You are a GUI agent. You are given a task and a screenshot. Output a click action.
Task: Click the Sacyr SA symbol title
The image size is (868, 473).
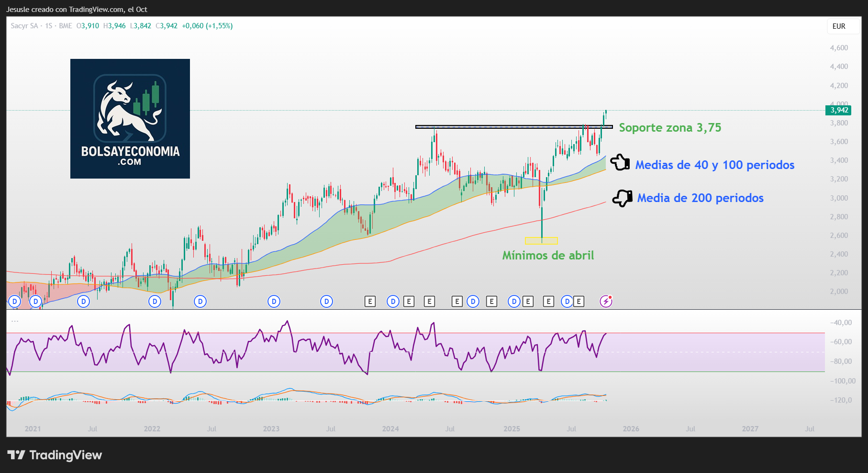(24, 26)
